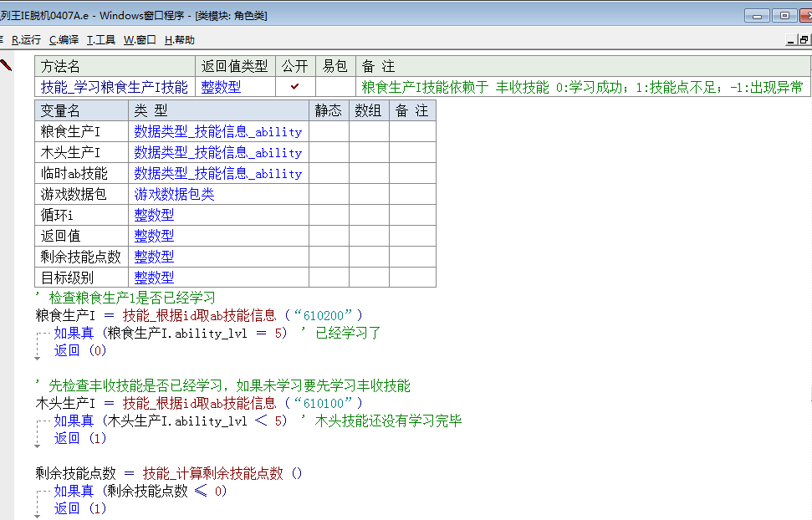The width and height of the screenshot is (812, 520).
Task: Click the method's 备注 comment text
Action: point(582,87)
